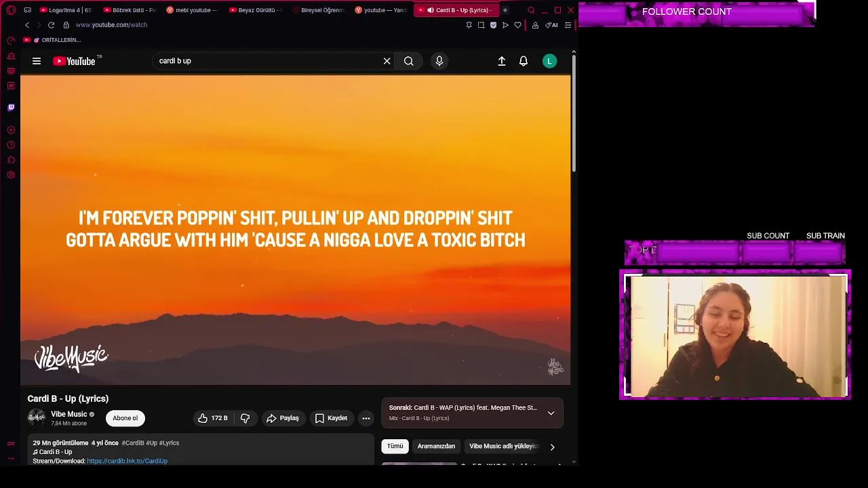The width and height of the screenshot is (868, 488).
Task: Open the Twitch sidebar icon
Action: click(11, 107)
